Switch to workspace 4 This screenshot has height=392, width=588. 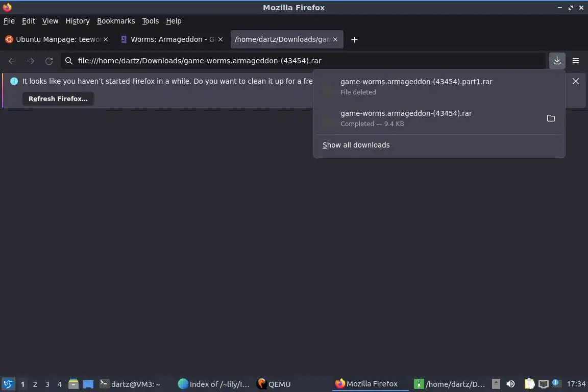pyautogui.click(x=59, y=384)
